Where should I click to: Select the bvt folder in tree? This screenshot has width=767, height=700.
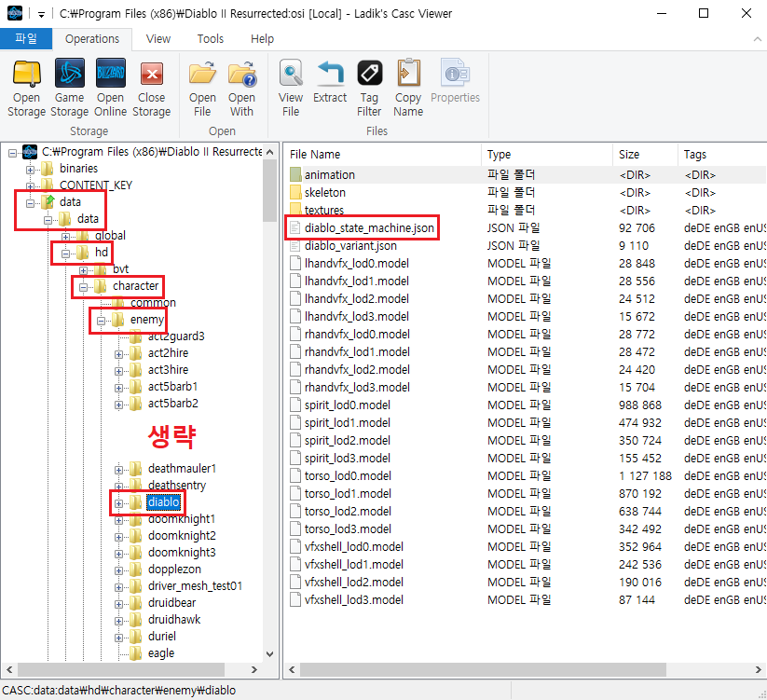click(120, 269)
